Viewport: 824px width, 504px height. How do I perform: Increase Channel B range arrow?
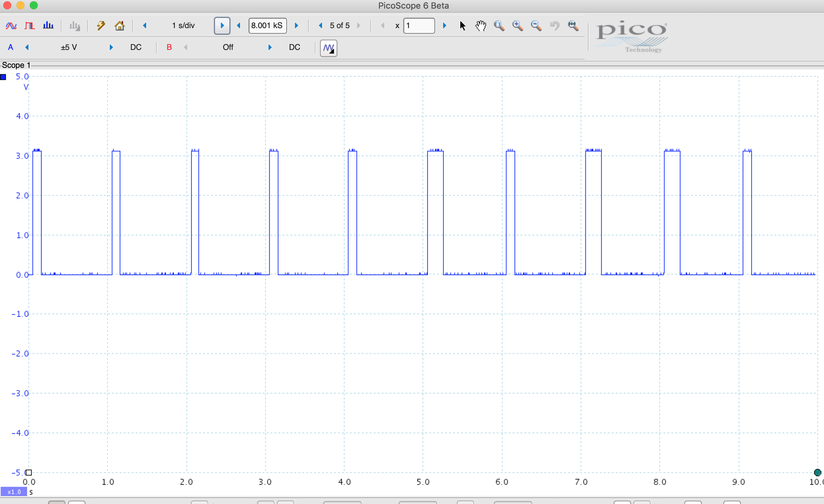[x=270, y=47]
